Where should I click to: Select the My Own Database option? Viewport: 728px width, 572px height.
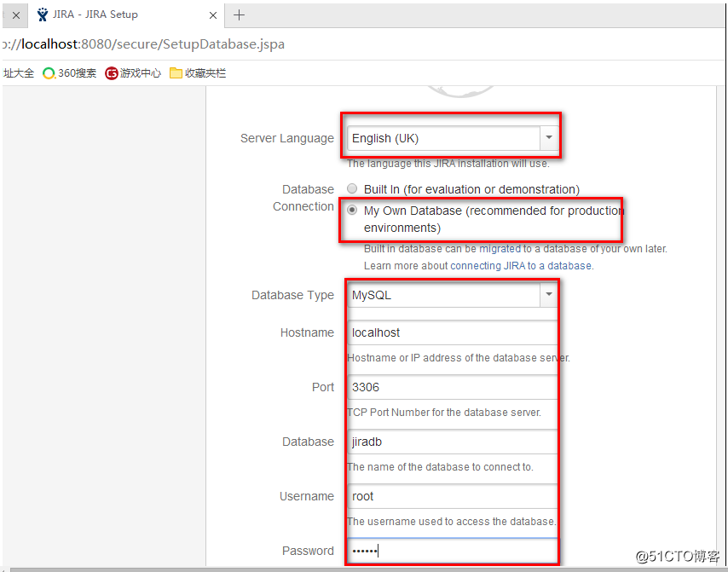click(352, 211)
